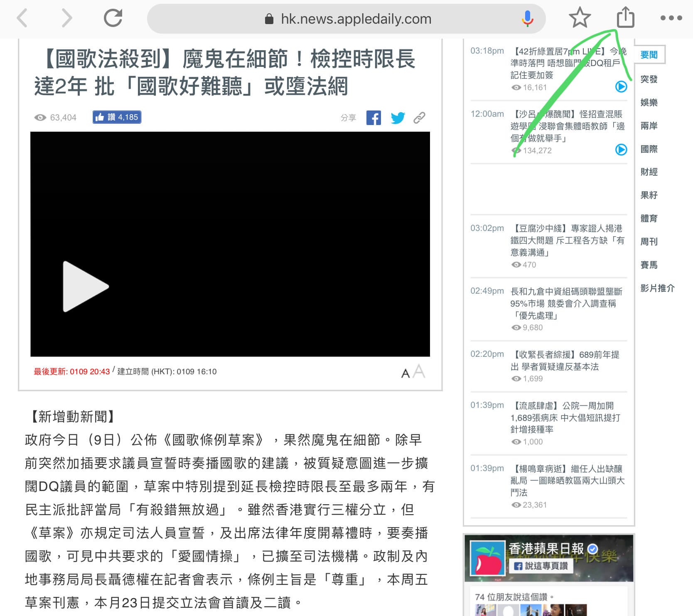Open the three-dot browser menu

[671, 18]
